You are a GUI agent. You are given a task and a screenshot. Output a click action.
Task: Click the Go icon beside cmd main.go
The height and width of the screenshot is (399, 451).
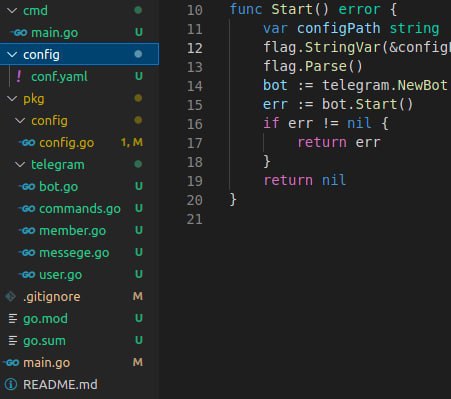coord(19,33)
